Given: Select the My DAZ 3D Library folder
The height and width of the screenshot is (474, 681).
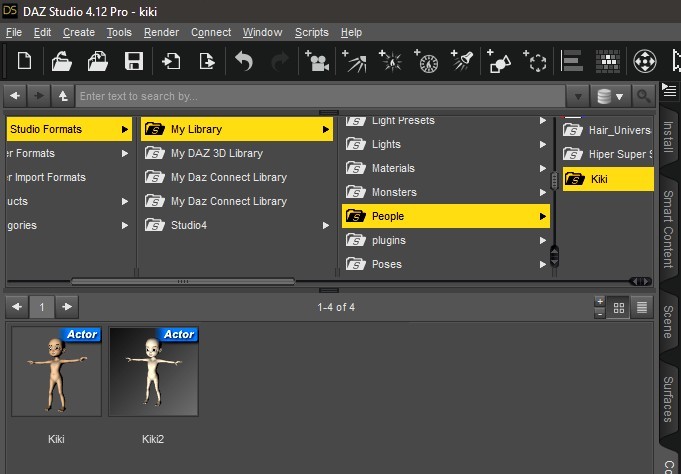Looking at the screenshot, I should pyautogui.click(x=237, y=153).
